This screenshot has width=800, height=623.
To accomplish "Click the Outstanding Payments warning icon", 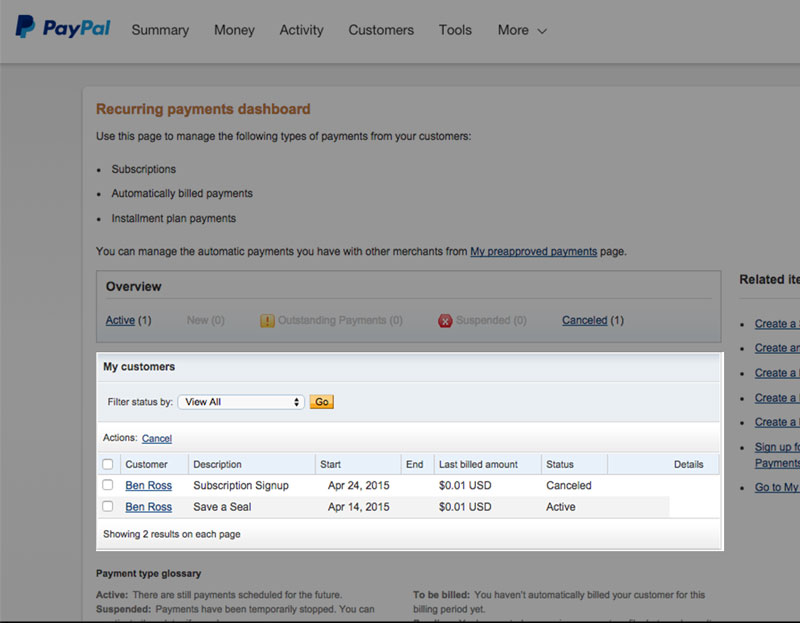I will click(x=267, y=320).
